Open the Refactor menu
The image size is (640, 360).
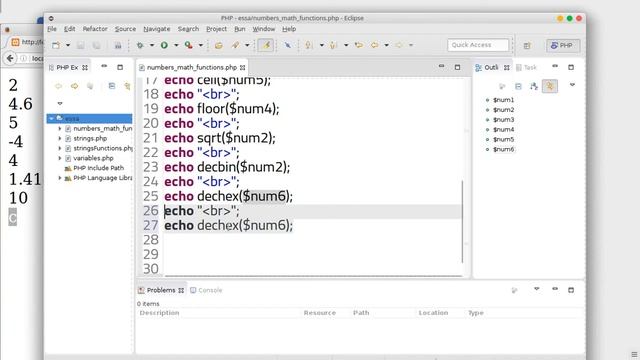95,29
